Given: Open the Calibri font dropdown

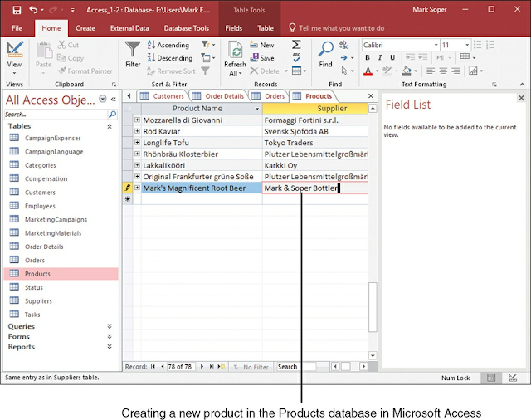Looking at the screenshot, I should point(436,45).
